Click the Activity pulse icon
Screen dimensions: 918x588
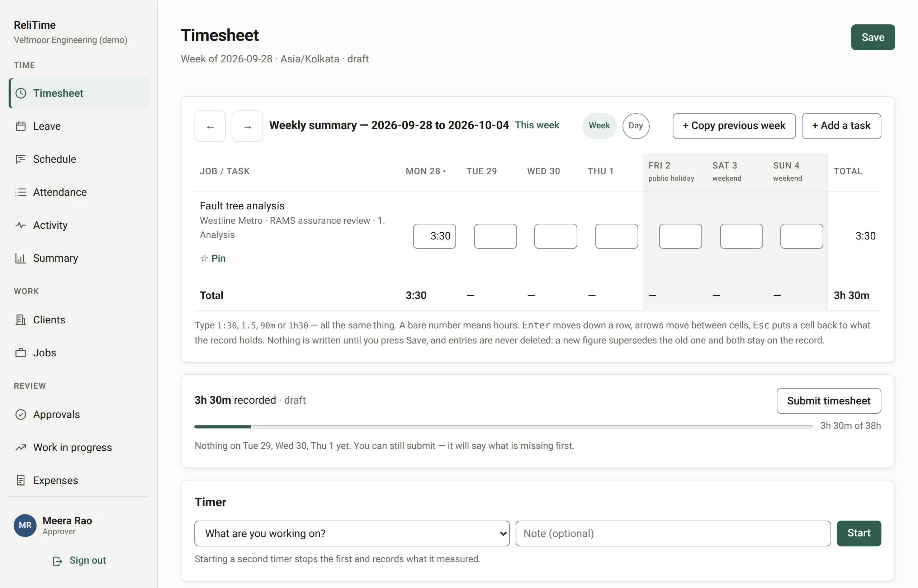click(x=21, y=225)
